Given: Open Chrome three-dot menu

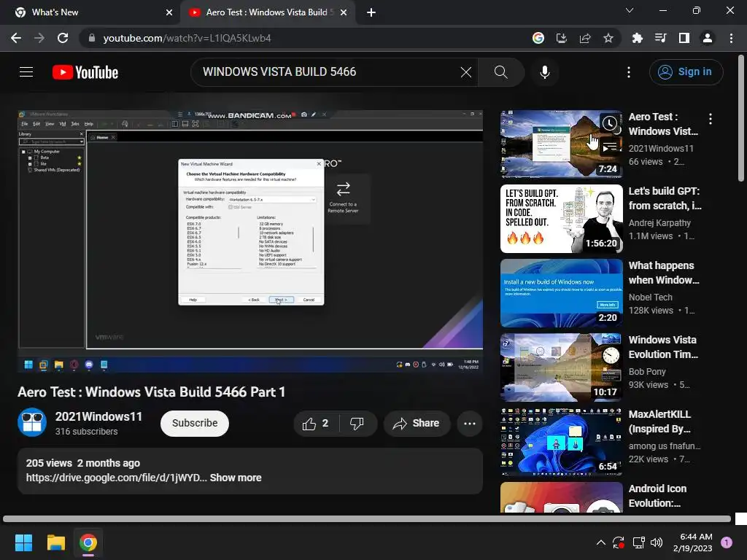Looking at the screenshot, I should point(731,38).
